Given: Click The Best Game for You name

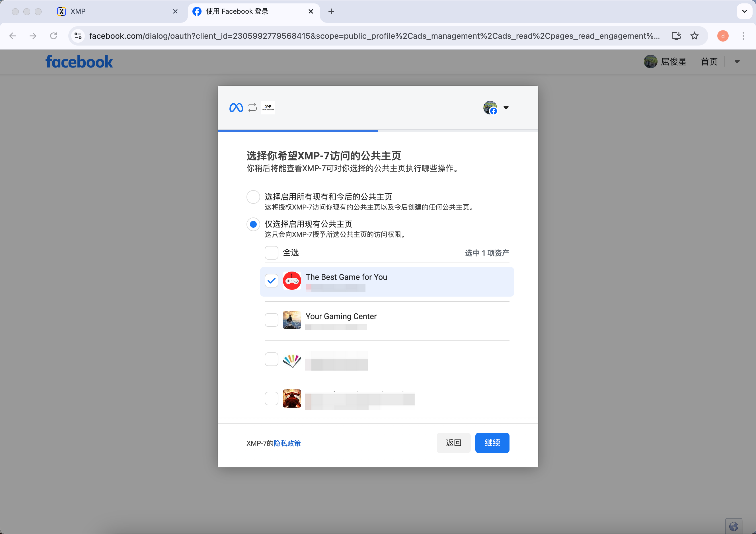Looking at the screenshot, I should 346,277.
